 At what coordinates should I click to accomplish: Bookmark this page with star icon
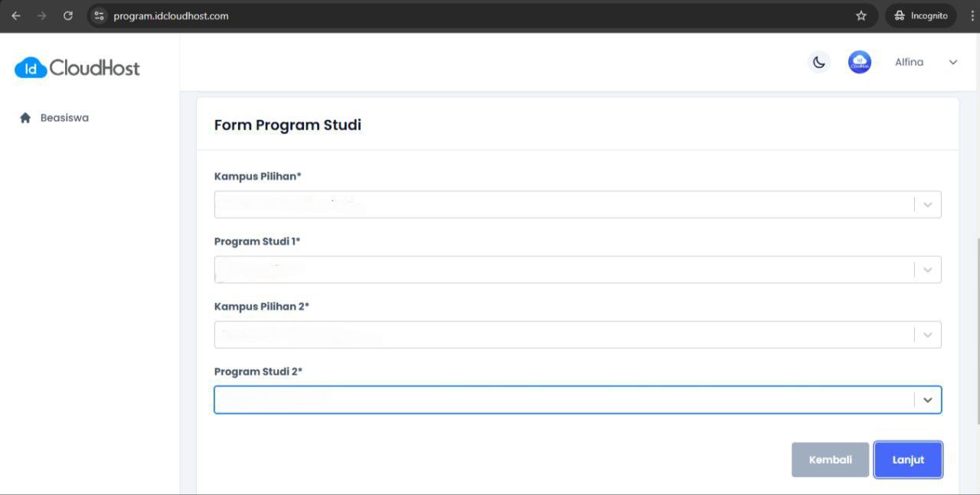(861, 15)
